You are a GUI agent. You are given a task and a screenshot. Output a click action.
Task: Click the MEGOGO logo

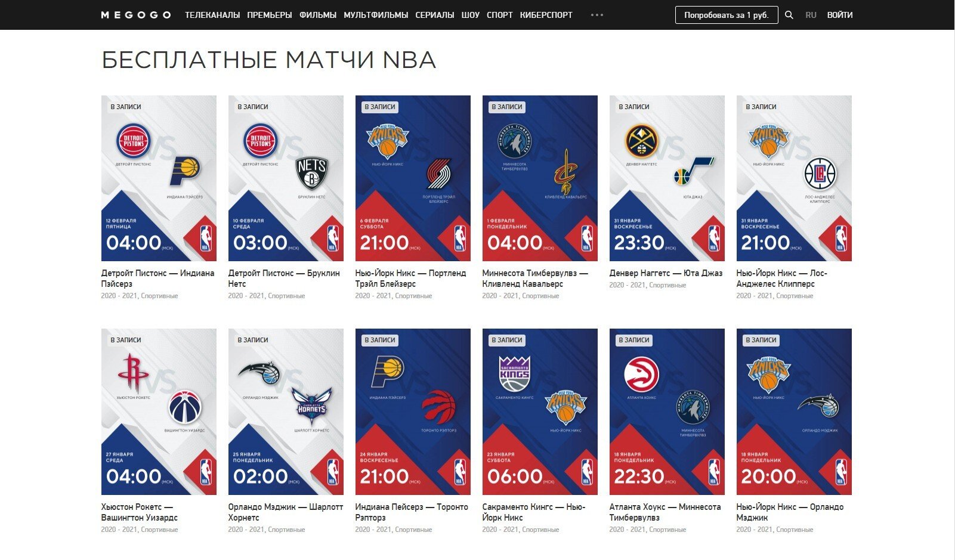tap(136, 15)
